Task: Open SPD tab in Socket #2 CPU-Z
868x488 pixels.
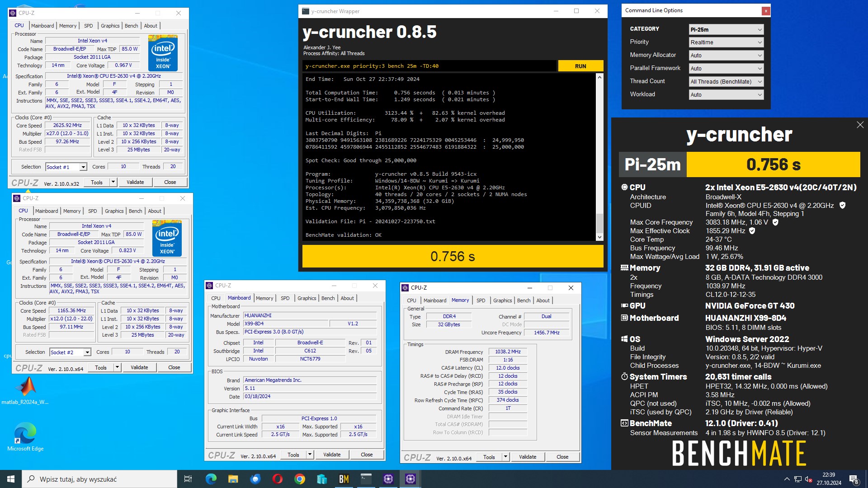Action: 92,211
